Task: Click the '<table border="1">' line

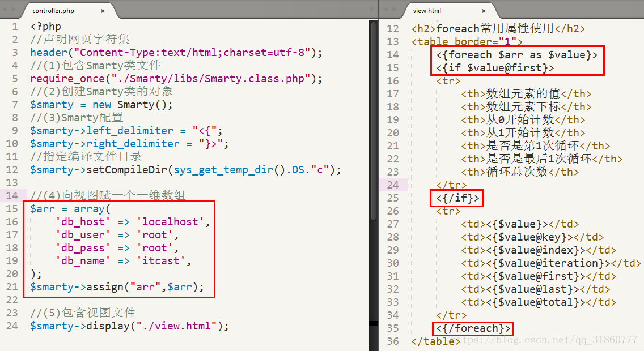Action: 467,42
